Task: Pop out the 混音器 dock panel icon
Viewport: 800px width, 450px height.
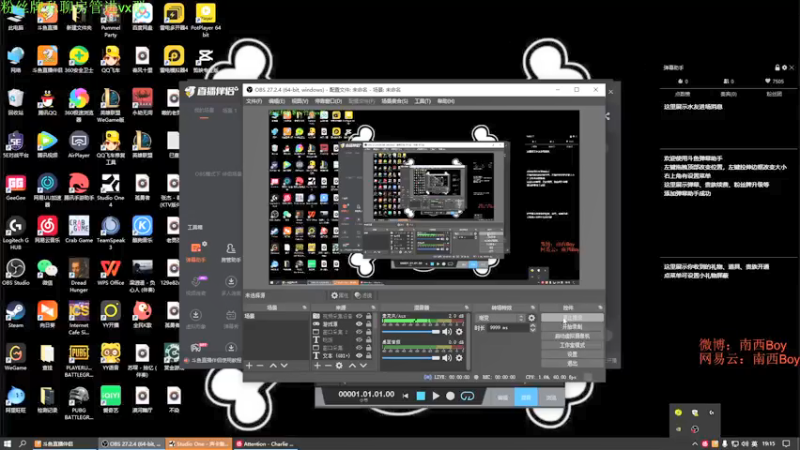Action: (x=466, y=308)
